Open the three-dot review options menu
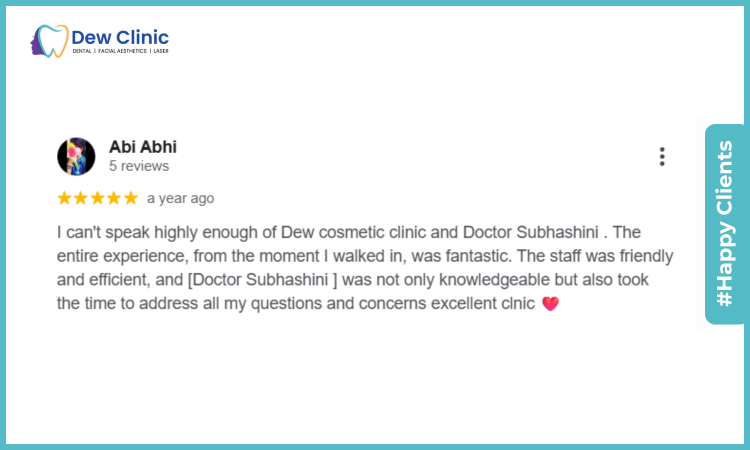Screen dimensions: 750x450 tap(662, 156)
